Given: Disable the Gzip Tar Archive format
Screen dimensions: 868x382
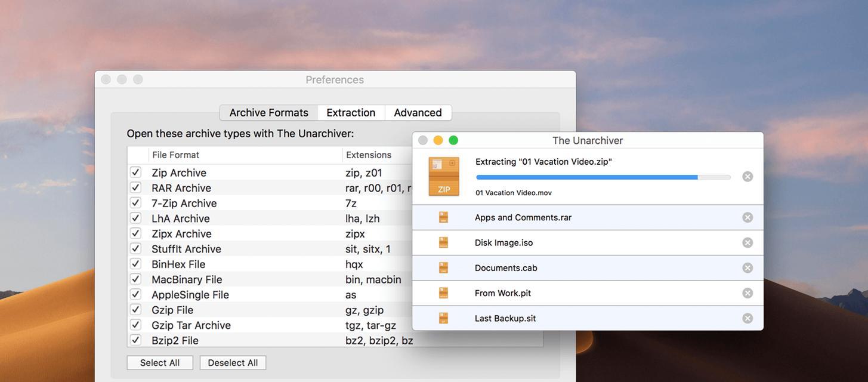Looking at the screenshot, I should (x=135, y=325).
